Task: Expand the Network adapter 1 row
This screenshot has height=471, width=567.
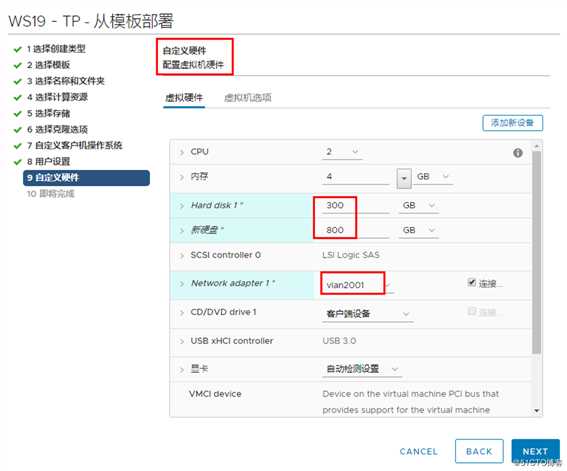Action: click(x=182, y=284)
